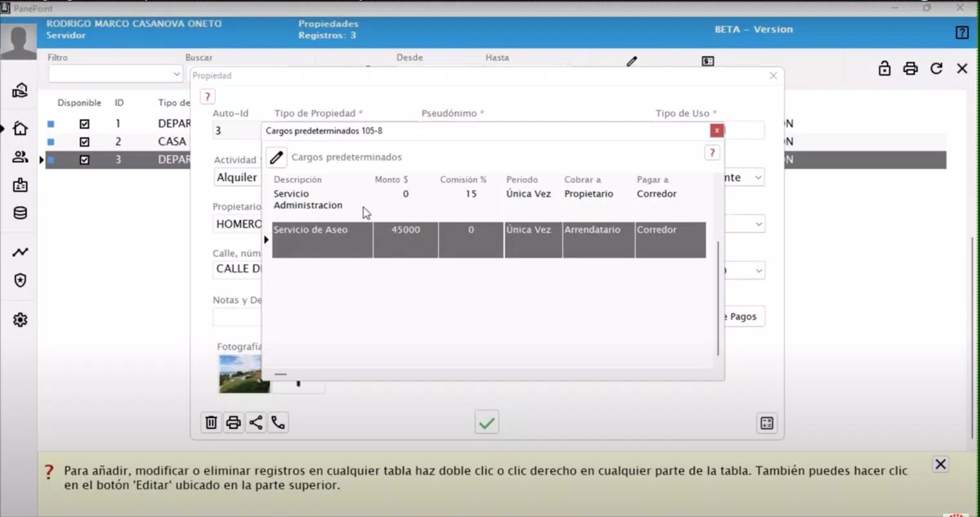Click help question mark in Cargos dialog

point(712,153)
